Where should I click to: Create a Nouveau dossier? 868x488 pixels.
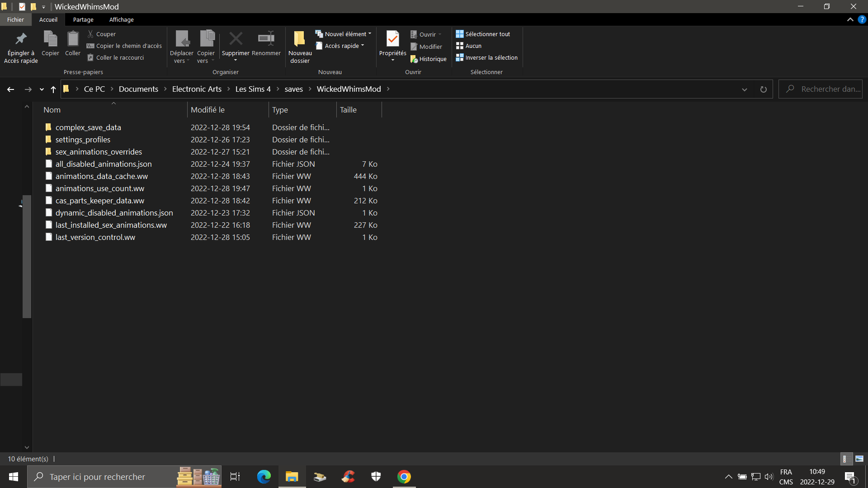point(300,47)
